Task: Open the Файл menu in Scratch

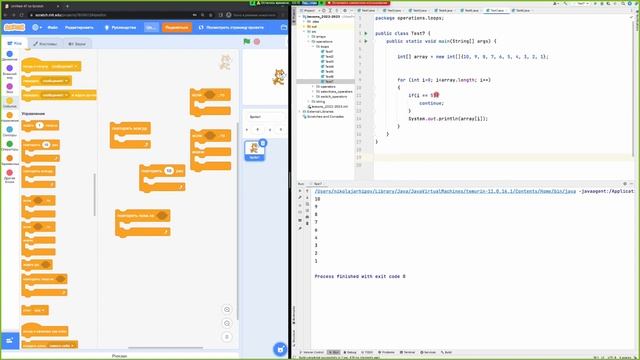Action: point(53,27)
